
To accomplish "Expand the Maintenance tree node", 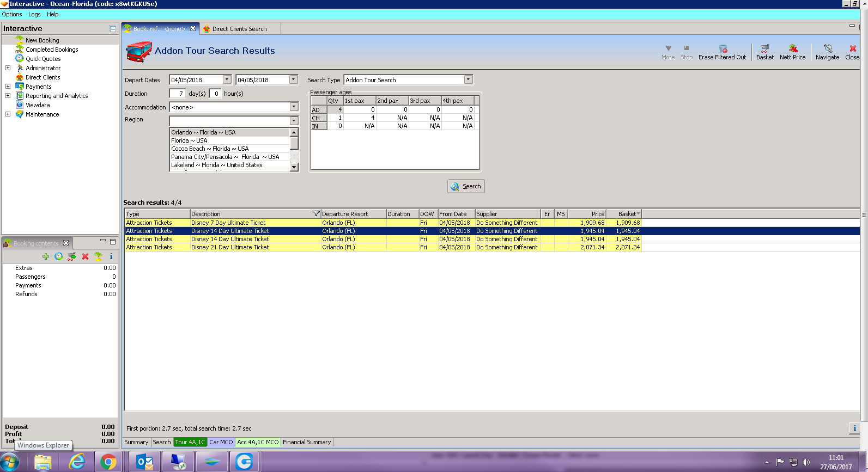I will (8, 114).
